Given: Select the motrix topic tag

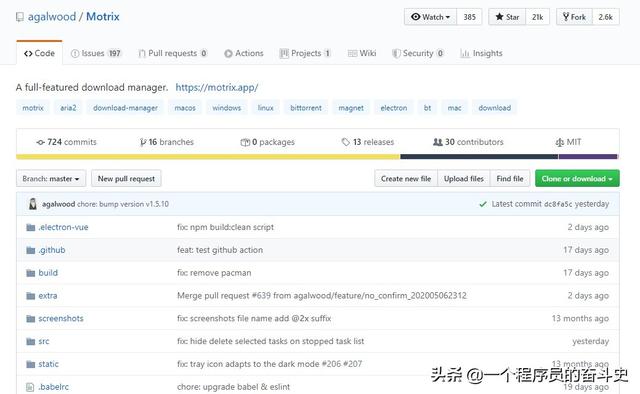Looking at the screenshot, I should point(33,108).
